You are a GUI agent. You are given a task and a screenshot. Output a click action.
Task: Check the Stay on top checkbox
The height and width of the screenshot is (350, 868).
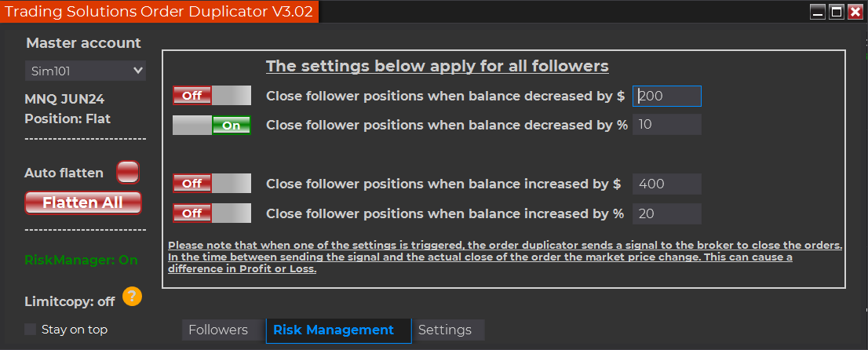click(x=31, y=330)
